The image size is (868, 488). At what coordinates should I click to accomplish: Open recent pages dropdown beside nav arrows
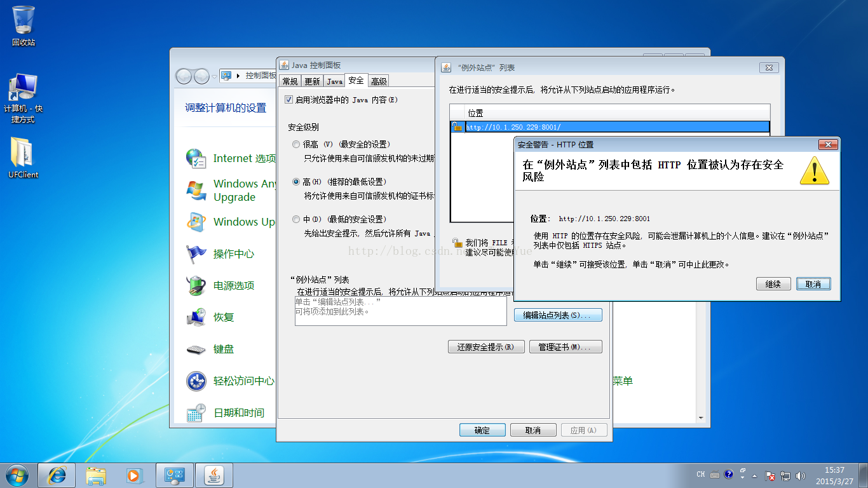[x=214, y=76]
